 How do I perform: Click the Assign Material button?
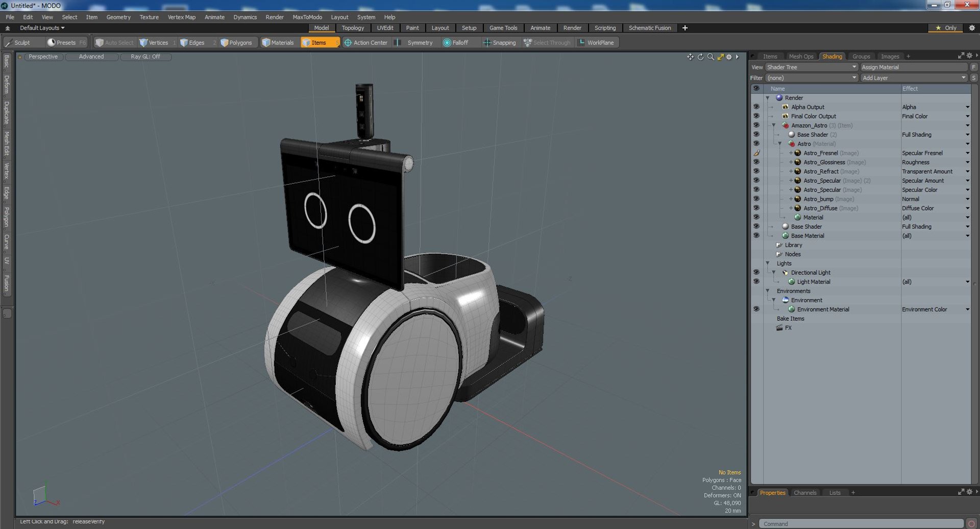914,67
